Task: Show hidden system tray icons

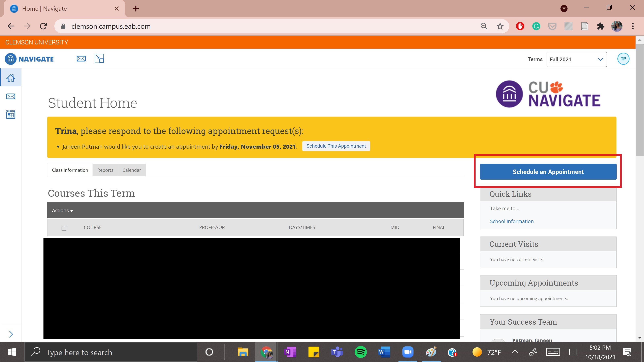Action: tap(515, 352)
